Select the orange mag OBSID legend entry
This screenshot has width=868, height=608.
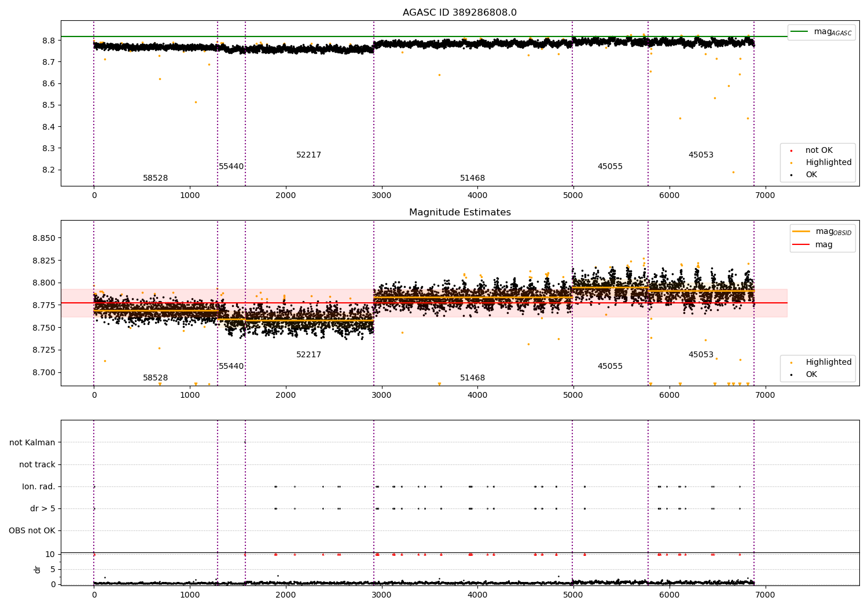822,232
